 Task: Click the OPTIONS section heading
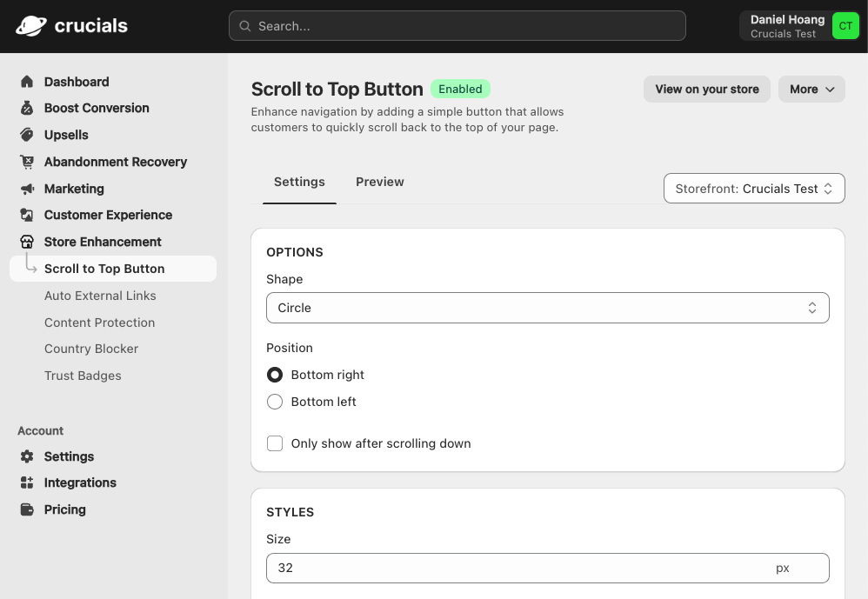click(295, 252)
